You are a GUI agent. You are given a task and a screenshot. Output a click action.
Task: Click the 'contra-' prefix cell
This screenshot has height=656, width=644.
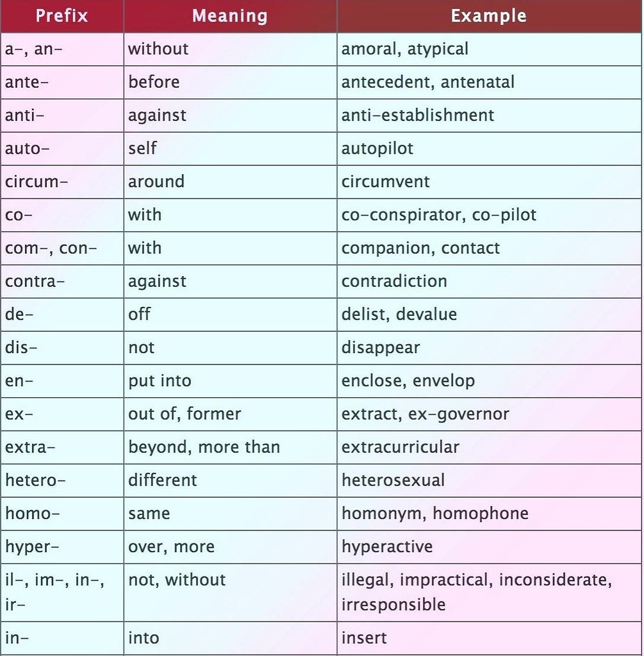(x=35, y=281)
